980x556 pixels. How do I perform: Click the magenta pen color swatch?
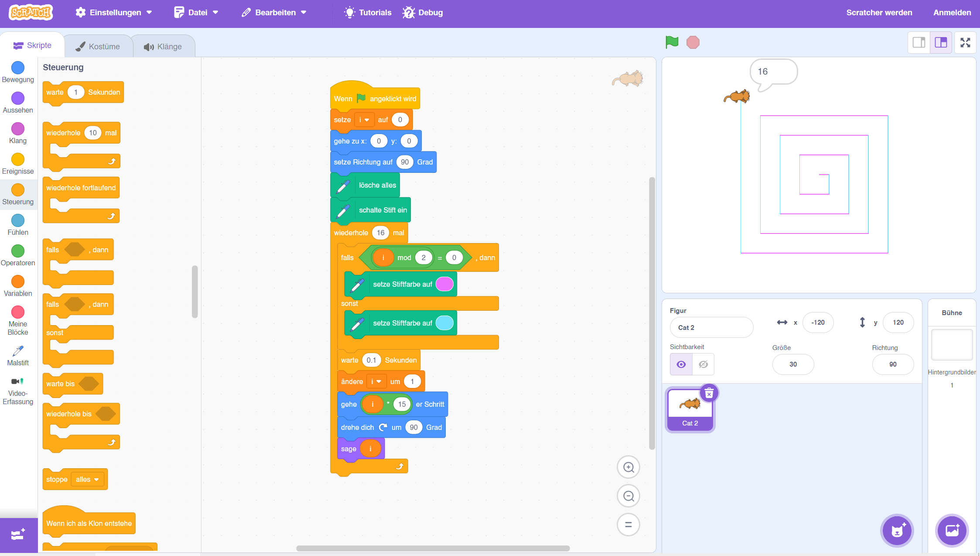444,285
